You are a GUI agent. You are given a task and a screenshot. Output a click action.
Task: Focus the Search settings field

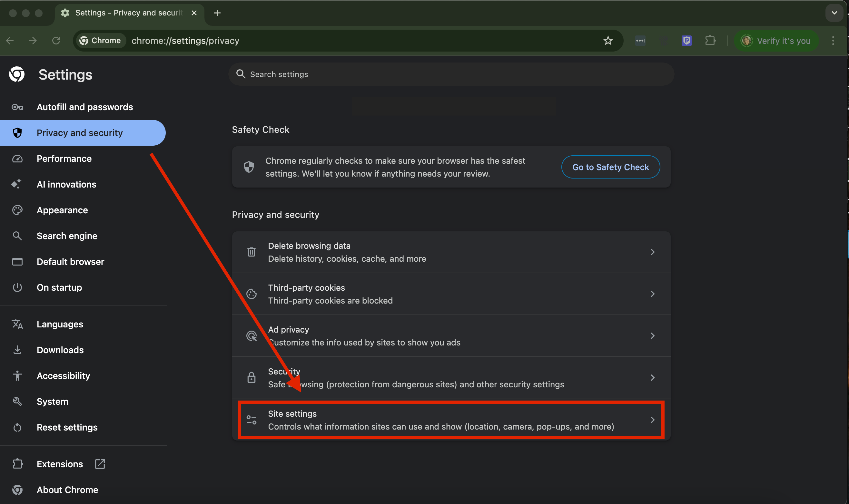coord(451,74)
